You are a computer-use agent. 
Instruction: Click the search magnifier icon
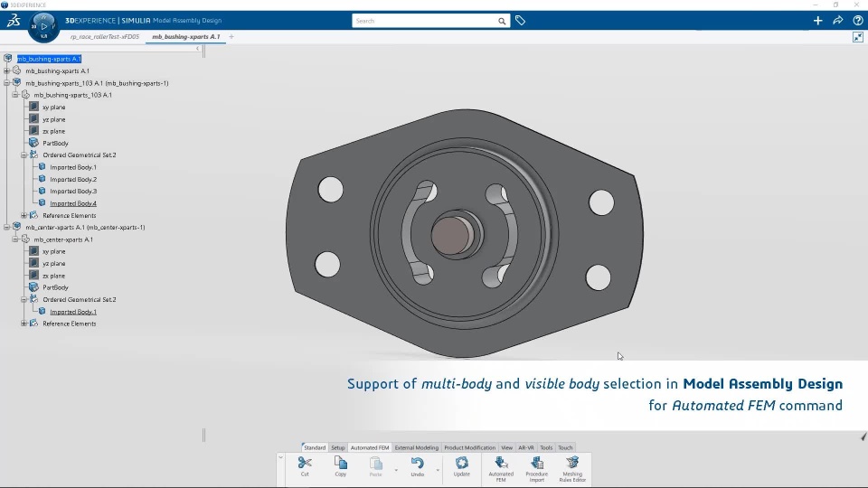502,21
